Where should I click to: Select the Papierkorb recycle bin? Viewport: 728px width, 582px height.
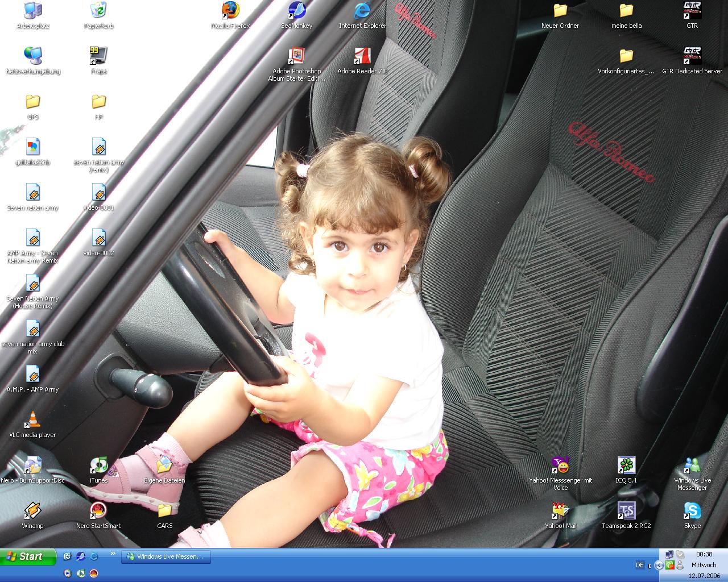tap(98, 11)
